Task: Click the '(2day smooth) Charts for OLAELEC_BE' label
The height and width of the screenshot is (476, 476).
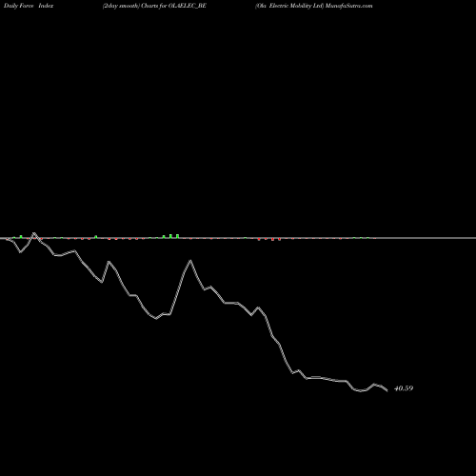Action: [154, 6]
